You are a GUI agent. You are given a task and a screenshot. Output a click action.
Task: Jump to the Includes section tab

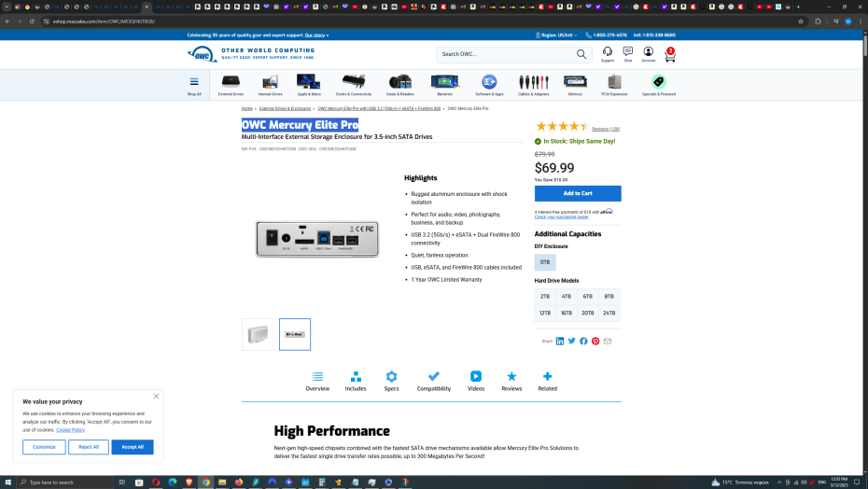pyautogui.click(x=356, y=381)
